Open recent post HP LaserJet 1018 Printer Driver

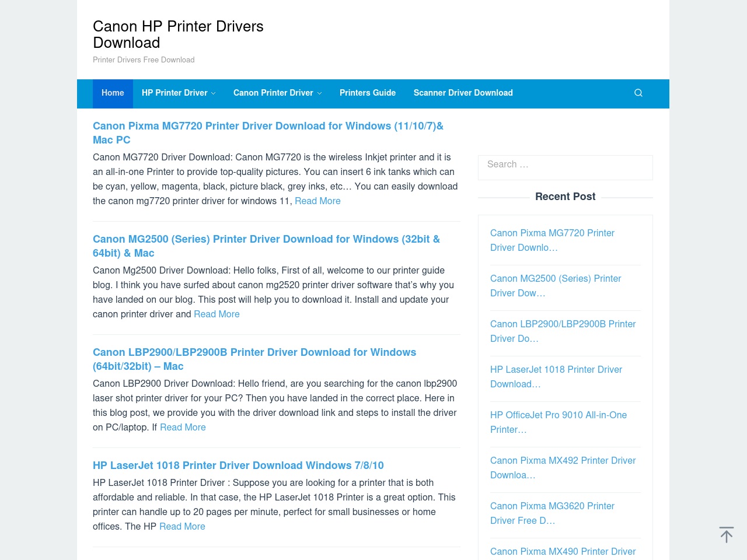(556, 377)
